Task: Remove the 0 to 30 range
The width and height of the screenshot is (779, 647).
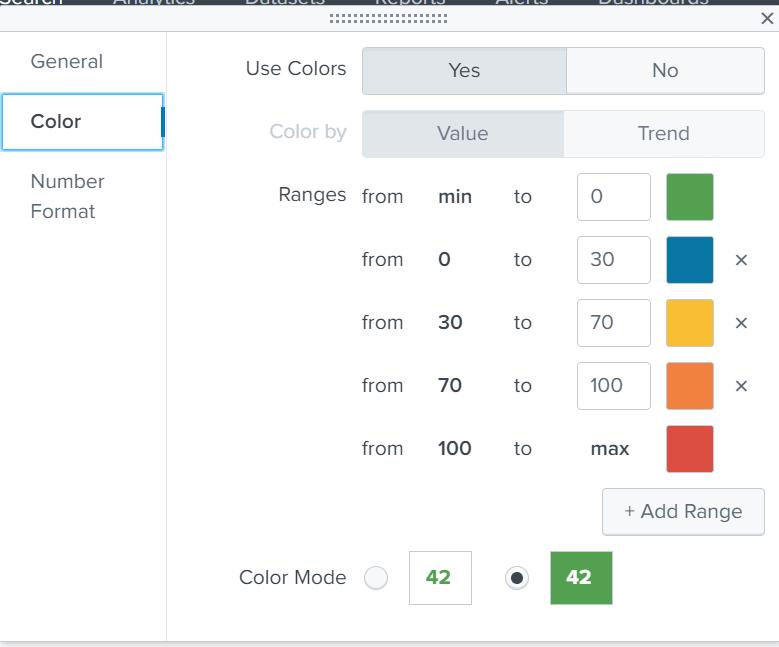Action: click(x=741, y=260)
